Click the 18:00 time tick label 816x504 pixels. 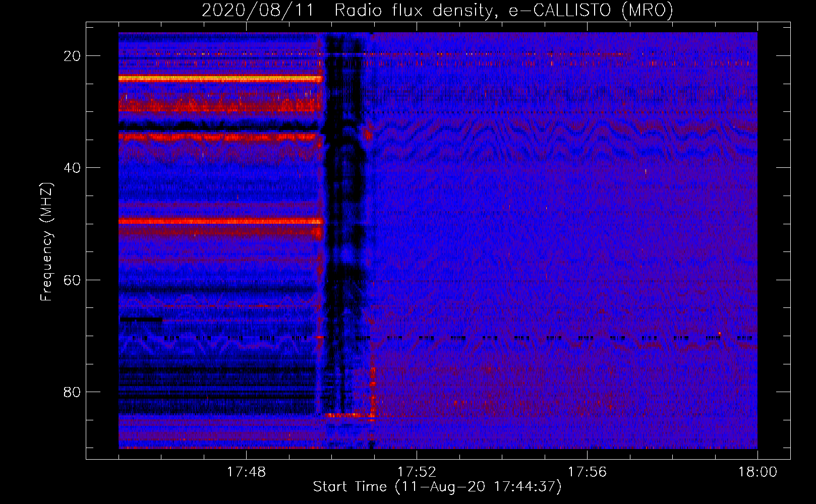coord(757,472)
